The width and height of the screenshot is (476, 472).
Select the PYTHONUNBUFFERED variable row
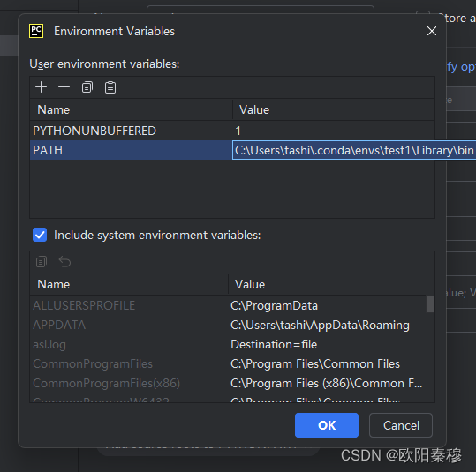tap(232, 131)
